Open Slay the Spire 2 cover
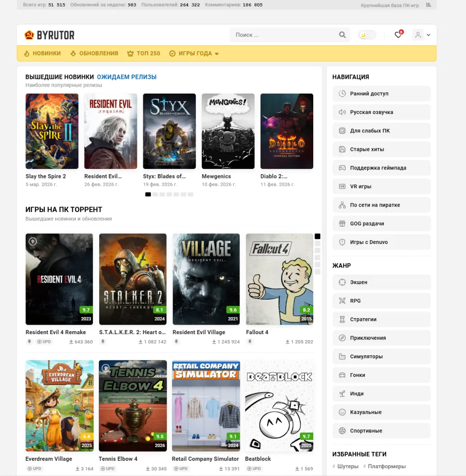The height and width of the screenshot is (476, 466). (52, 131)
